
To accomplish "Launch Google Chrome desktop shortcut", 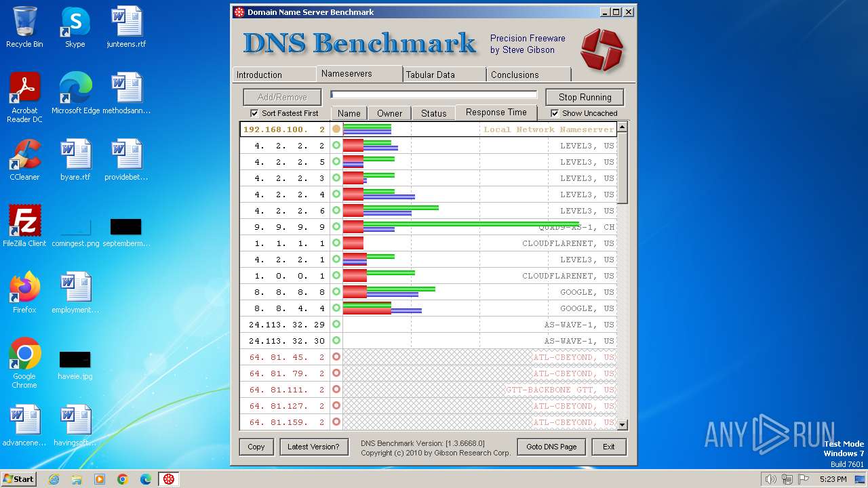I will point(24,363).
